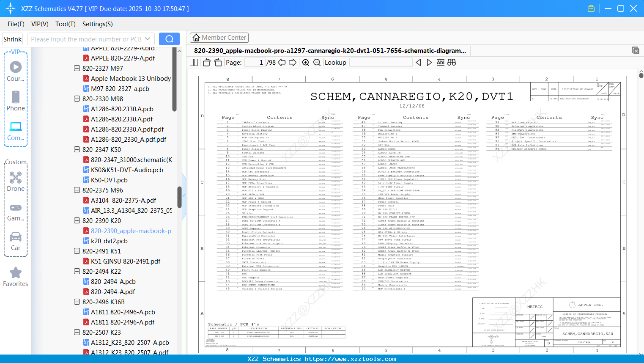The width and height of the screenshot is (644, 363).
Task: Collapse the 820-2330 M98 folder
Action: click(77, 99)
